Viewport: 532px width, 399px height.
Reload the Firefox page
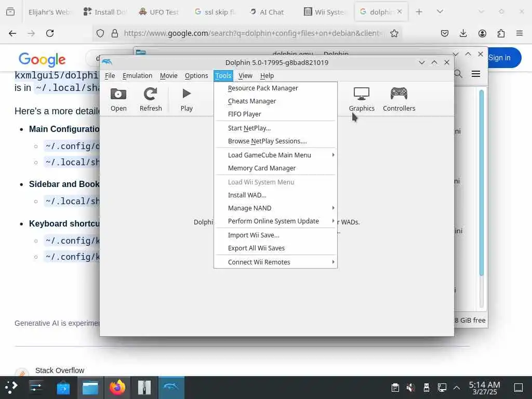tap(50, 33)
